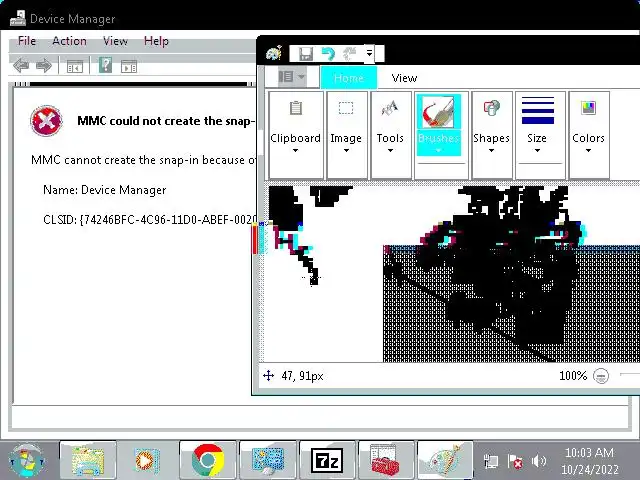Open Google Chrome from the taskbar
This screenshot has height=480, width=640.
pos(208,460)
